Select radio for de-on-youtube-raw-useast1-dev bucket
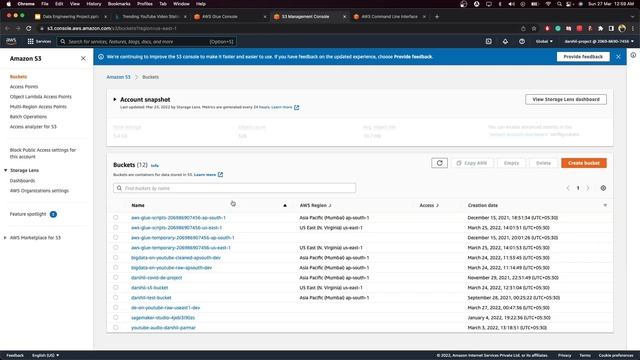Image resolution: width=640 pixels, height=360 pixels. coord(116,307)
